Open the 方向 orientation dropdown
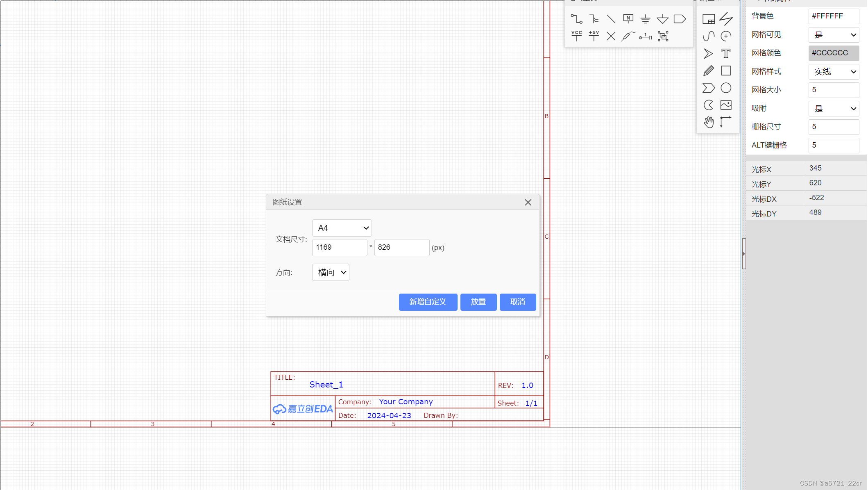The height and width of the screenshot is (490, 868). pos(331,272)
